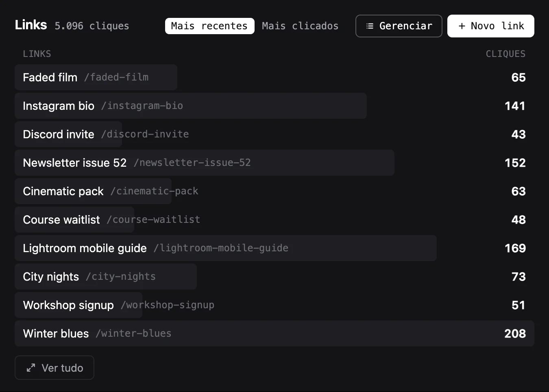Screen dimensions: 549x392
Task: Click the 141 click count
Action: 515,106
